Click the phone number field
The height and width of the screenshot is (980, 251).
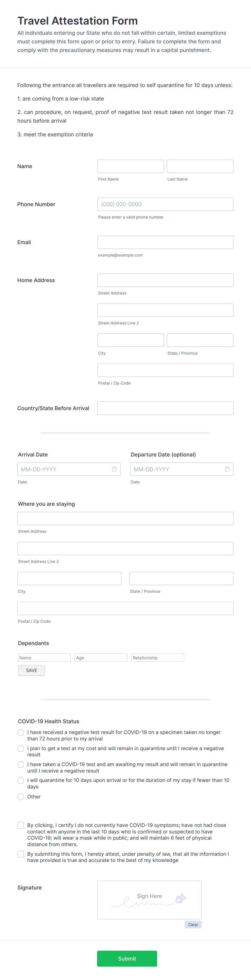pyautogui.click(x=165, y=204)
